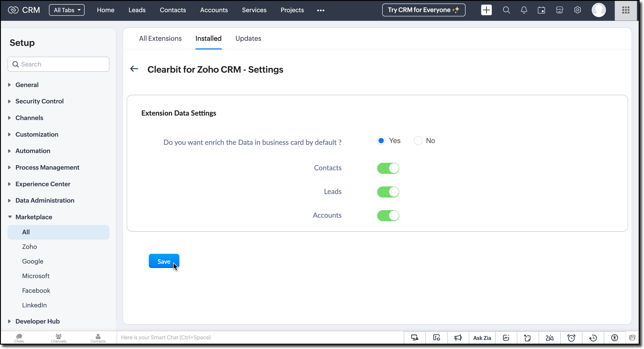Open the marketplace store icon

coord(559,10)
